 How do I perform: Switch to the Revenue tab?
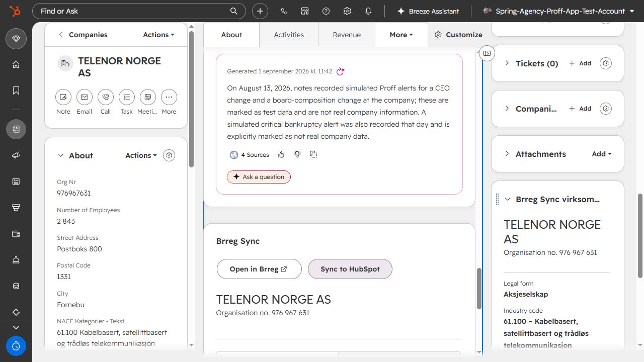pyautogui.click(x=347, y=35)
